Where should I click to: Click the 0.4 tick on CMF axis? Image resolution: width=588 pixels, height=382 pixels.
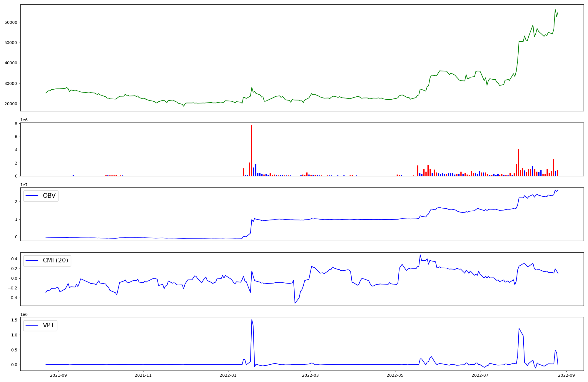tap(14, 259)
